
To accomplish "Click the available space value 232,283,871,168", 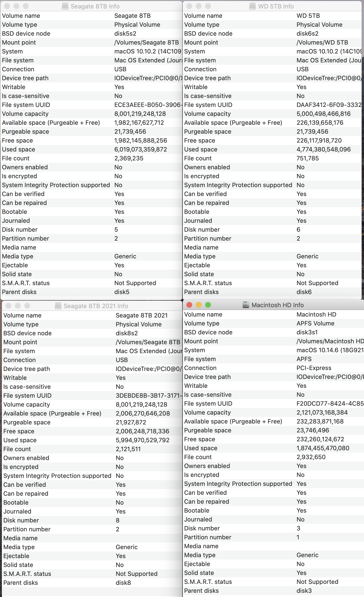I will (320, 421).
